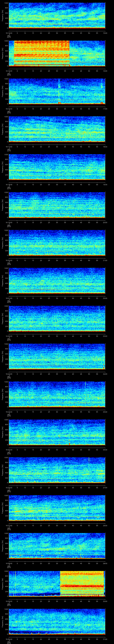Select the 16:24:00 start time label
Screen dimensions: 114x644
click(9, 412)
